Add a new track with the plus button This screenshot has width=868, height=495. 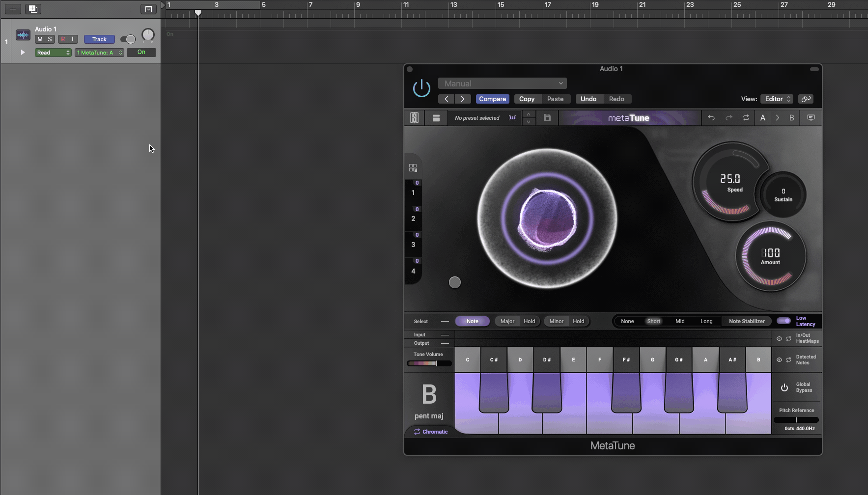[13, 9]
